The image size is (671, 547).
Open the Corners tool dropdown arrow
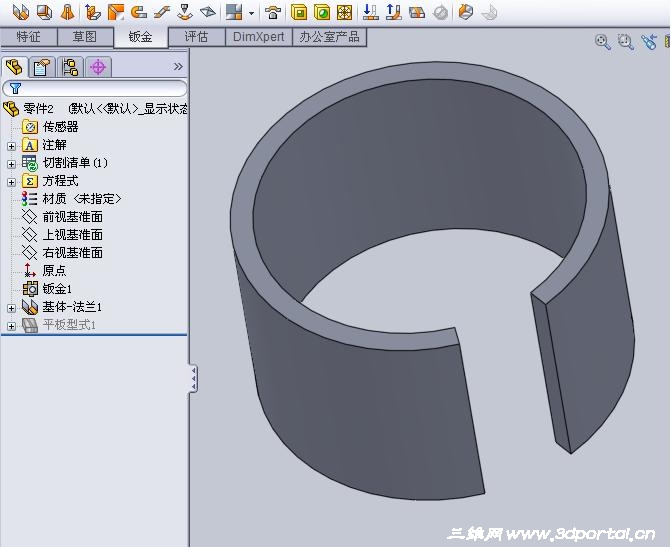coord(251,13)
